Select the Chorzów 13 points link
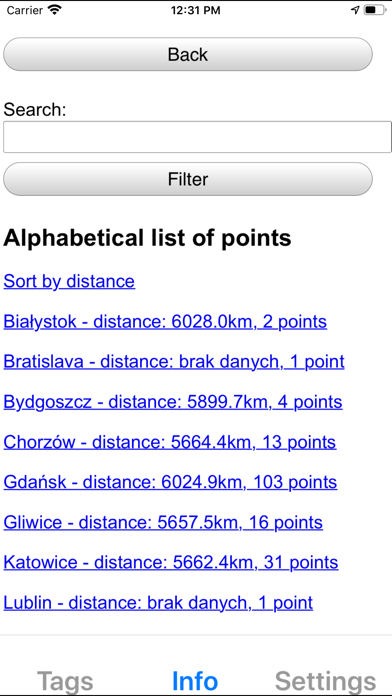 [x=170, y=442]
